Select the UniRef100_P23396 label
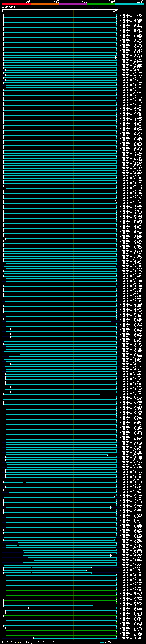The width and height of the screenshot is (146, 644). [x=131, y=150]
